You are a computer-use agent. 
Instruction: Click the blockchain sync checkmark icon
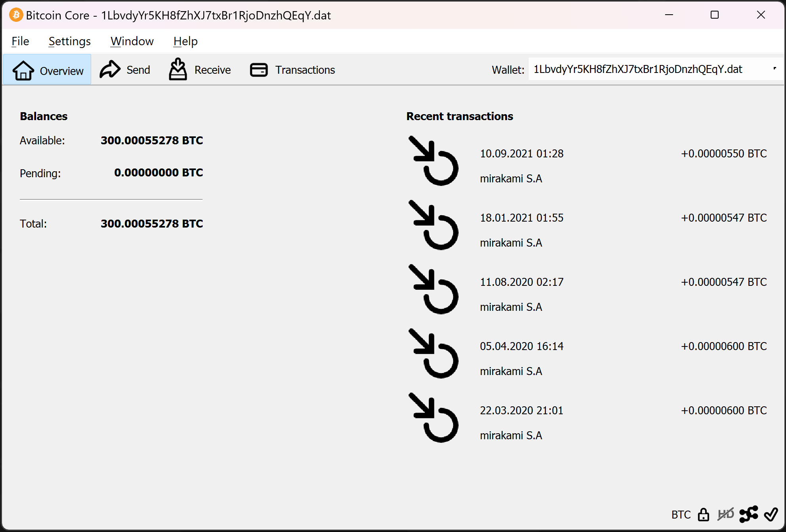pyautogui.click(x=771, y=514)
